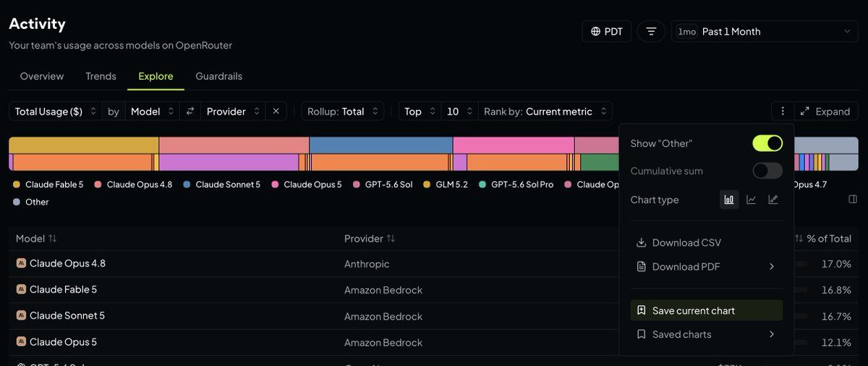This screenshot has width=868, height=366.
Task: Click the Claude Fable 5 legend swatch
Action: pyautogui.click(x=17, y=184)
